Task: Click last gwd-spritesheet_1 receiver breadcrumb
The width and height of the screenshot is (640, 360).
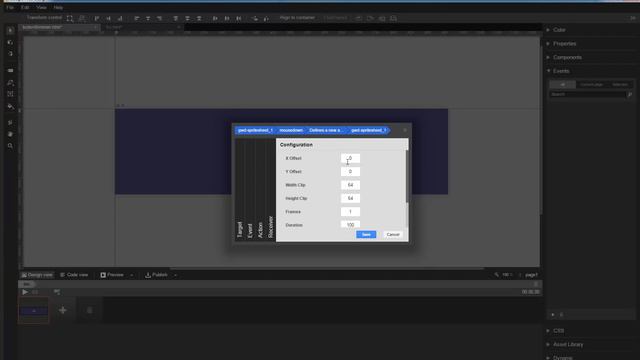Action: [369, 130]
